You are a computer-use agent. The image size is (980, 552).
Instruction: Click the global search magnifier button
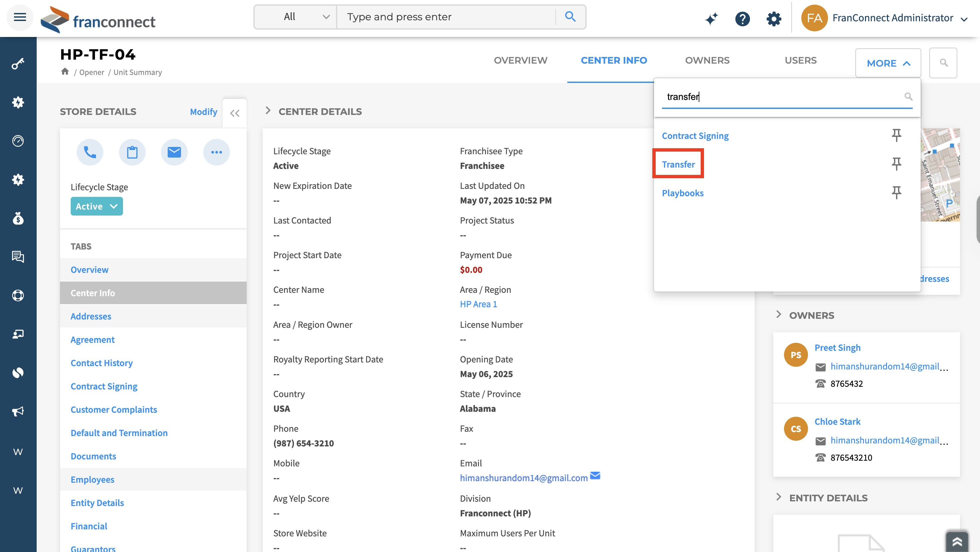pos(570,17)
